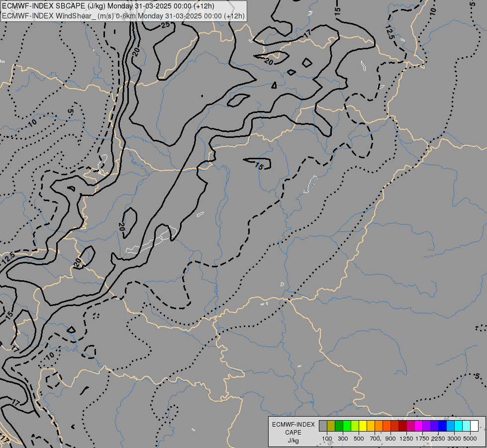Select the bright magenta legend swatch

pos(418,426)
